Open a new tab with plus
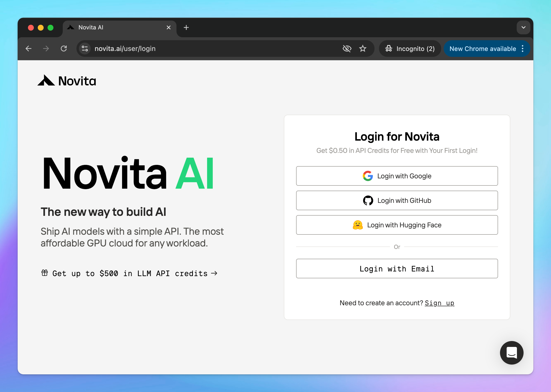This screenshot has height=392, width=551. [186, 27]
